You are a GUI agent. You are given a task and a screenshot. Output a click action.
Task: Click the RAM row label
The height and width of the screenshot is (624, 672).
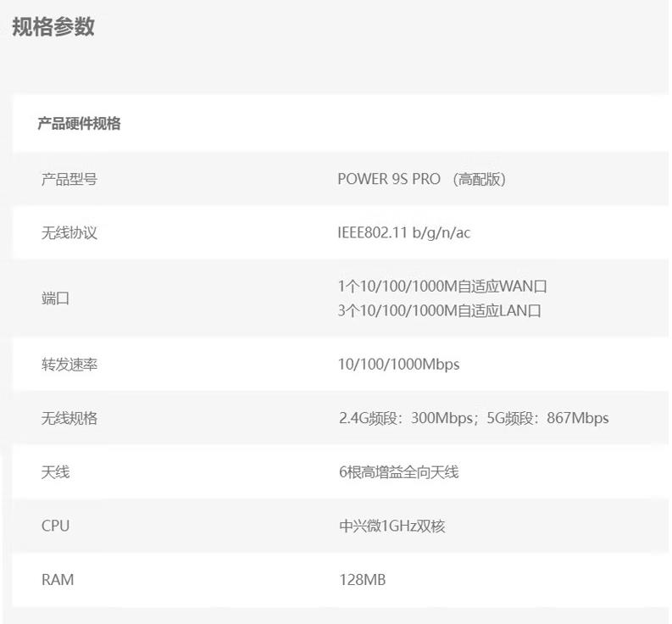coord(58,580)
